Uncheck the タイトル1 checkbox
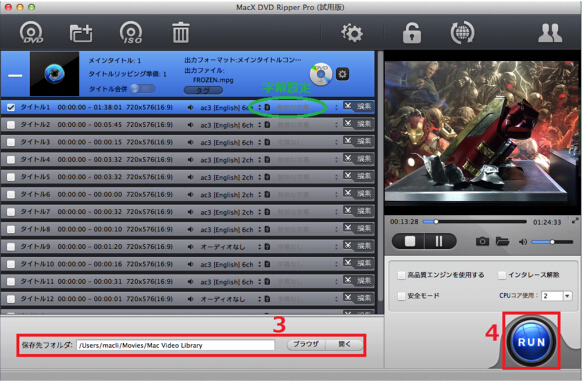The width and height of the screenshot is (582, 382). 11,108
